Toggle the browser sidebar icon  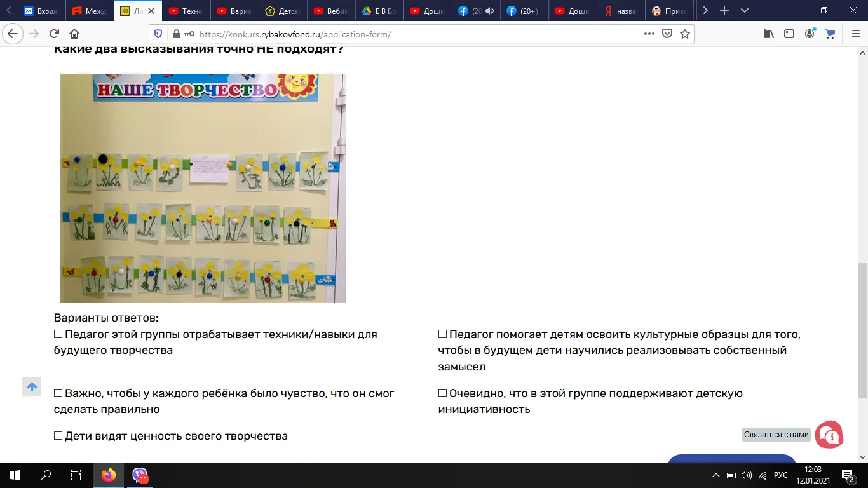point(789,34)
